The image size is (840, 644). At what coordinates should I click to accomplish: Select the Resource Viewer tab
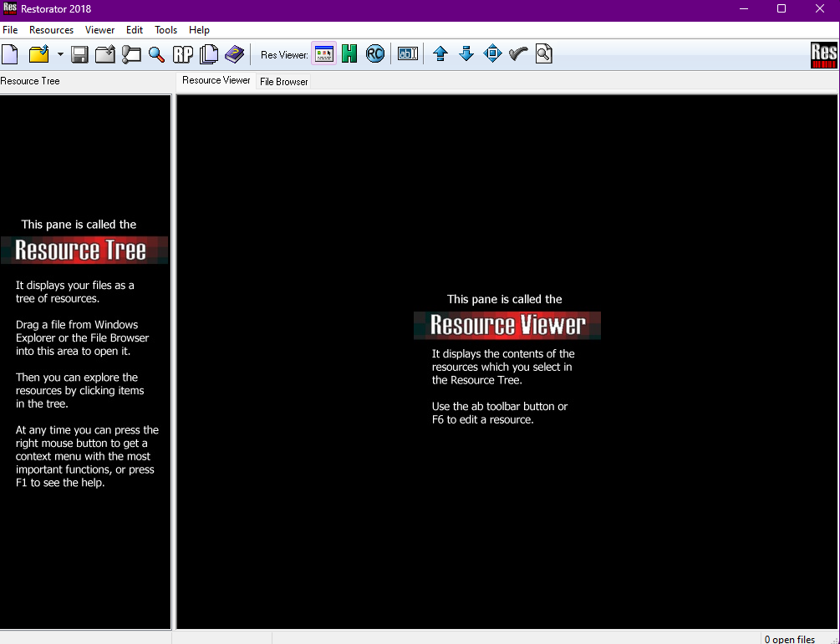216,80
